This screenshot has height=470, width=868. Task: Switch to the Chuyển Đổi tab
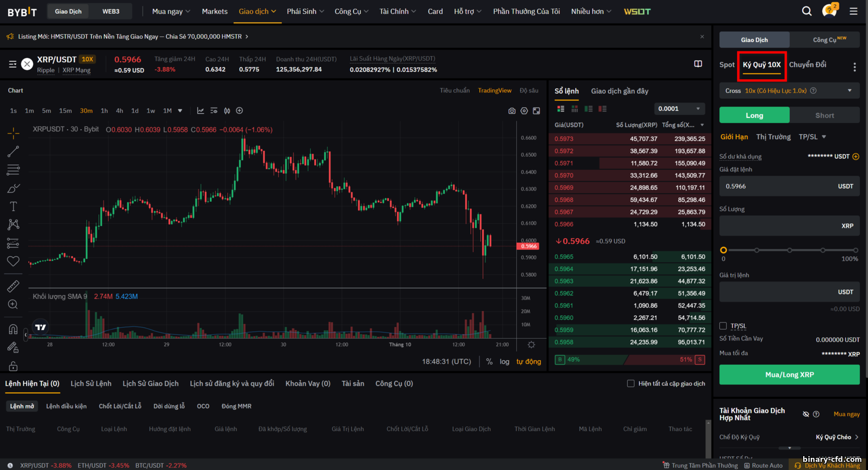(807, 65)
